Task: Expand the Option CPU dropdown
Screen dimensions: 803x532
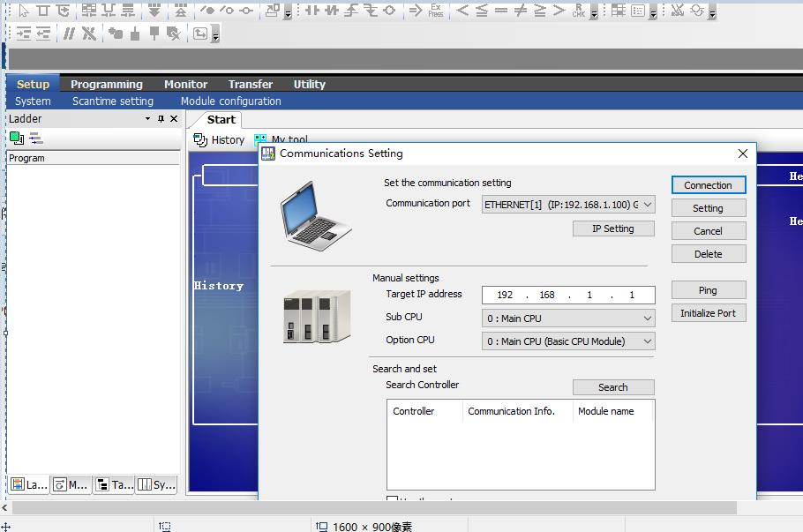Action: (x=648, y=341)
